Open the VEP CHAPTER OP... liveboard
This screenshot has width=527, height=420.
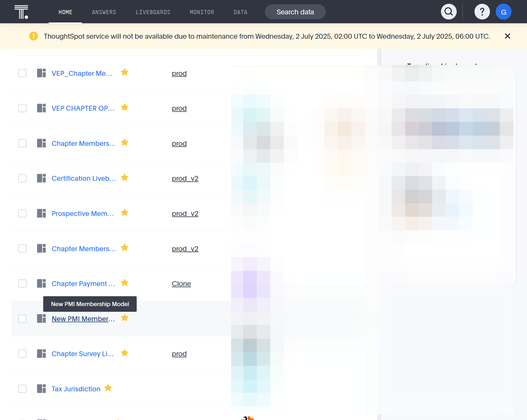[x=83, y=108]
